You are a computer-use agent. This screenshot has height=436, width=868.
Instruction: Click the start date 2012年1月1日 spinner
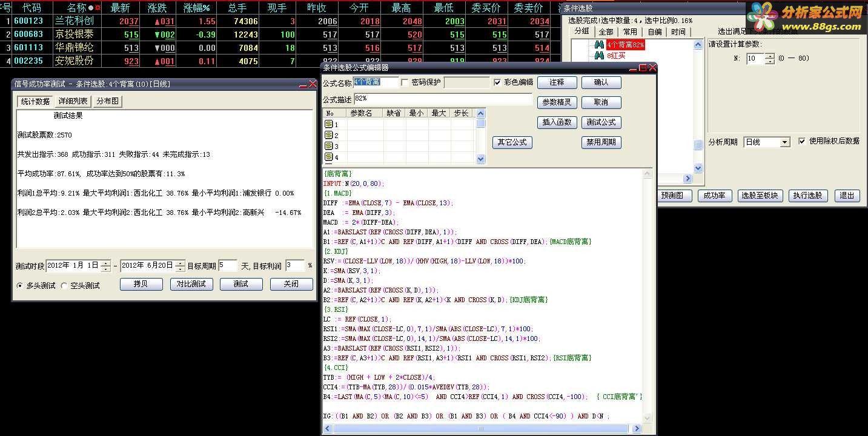point(106,266)
